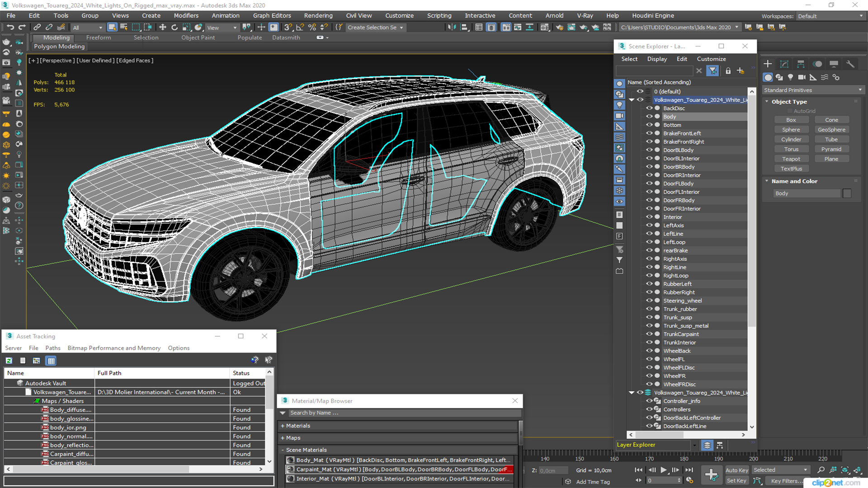Click the table view icon in Asset Tracking
Image resolution: width=868 pixels, height=488 pixels.
tap(51, 361)
